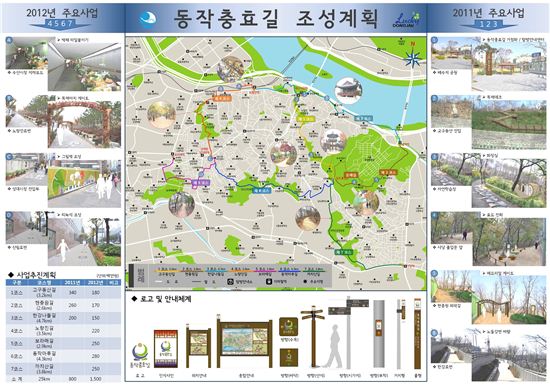Click the large general guide map signboard
This screenshot has width=550, height=388.
pyautogui.click(x=244, y=341)
